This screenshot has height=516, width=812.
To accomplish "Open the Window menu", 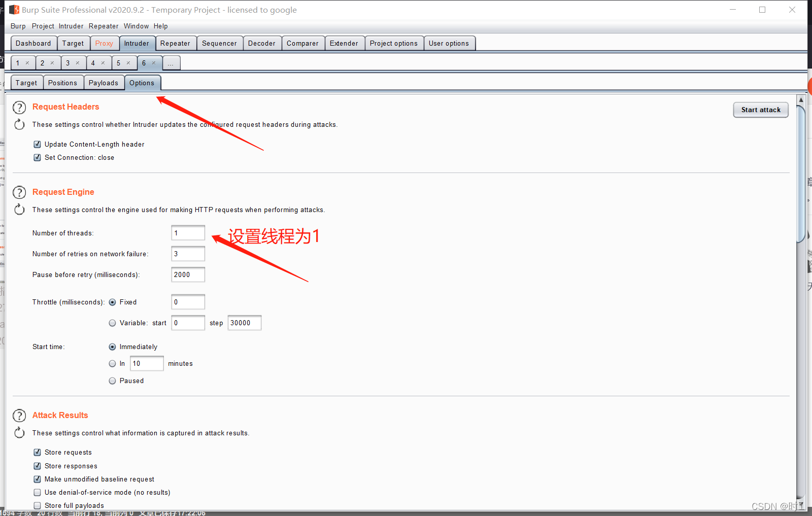I will 136,26.
